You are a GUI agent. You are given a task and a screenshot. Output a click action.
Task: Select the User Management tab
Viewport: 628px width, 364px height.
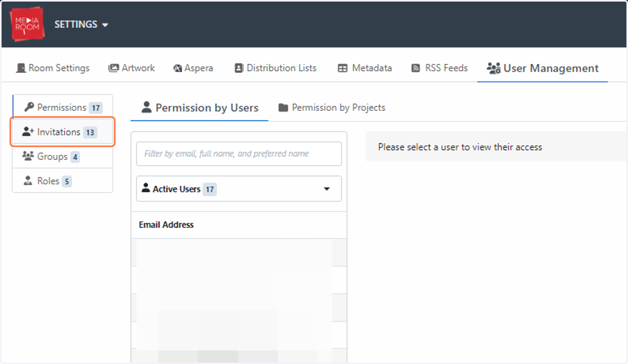pos(542,69)
